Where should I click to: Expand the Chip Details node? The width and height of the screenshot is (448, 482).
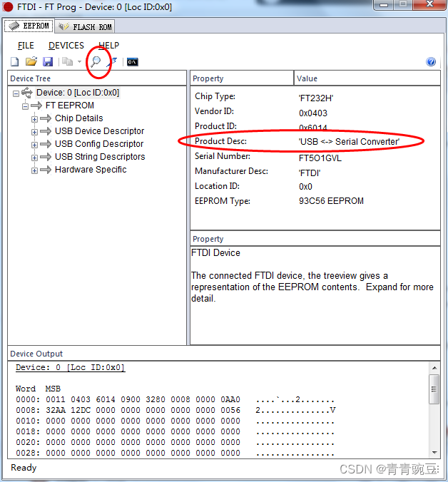pos(34,119)
